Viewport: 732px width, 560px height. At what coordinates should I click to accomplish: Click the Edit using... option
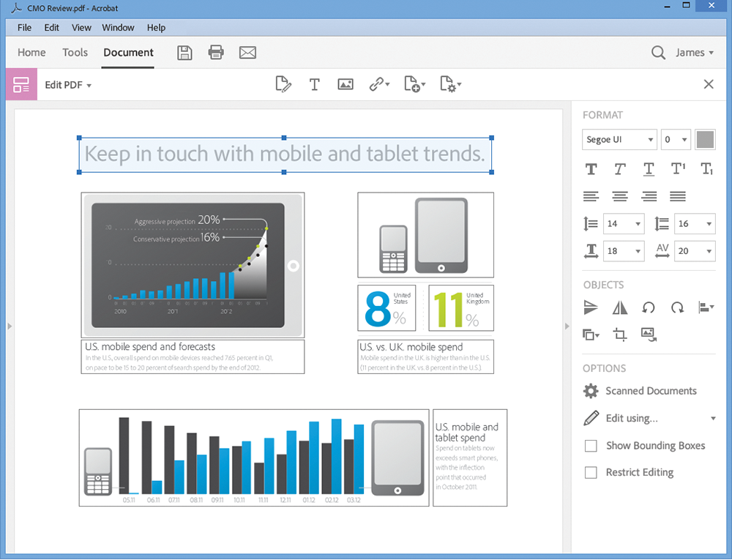631,418
